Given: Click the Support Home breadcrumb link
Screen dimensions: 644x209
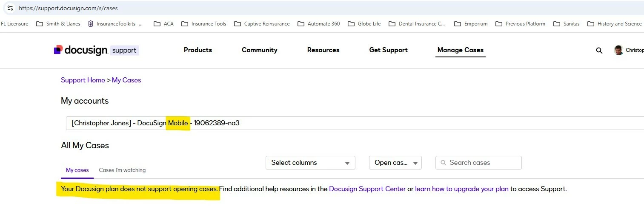Looking at the screenshot, I should tap(83, 80).
